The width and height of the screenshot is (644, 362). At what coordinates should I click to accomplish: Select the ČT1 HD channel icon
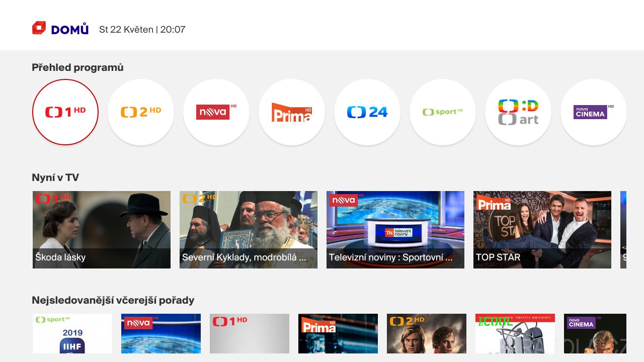click(65, 112)
